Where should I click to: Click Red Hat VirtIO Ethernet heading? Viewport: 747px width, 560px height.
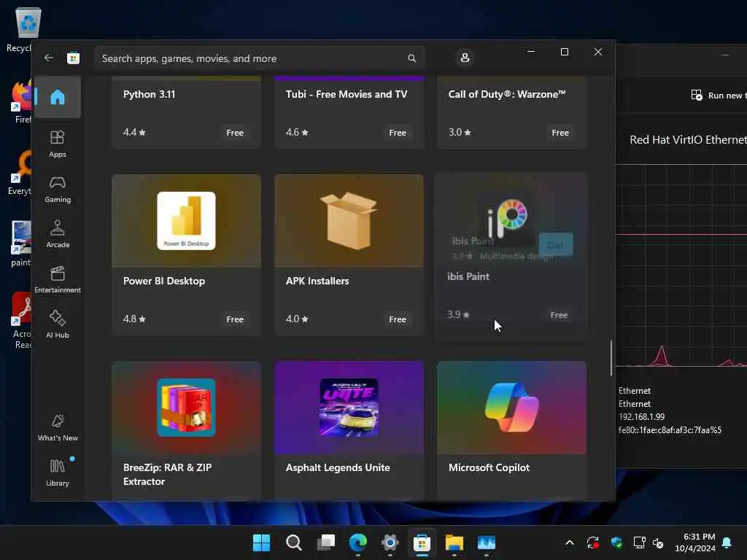688,139
